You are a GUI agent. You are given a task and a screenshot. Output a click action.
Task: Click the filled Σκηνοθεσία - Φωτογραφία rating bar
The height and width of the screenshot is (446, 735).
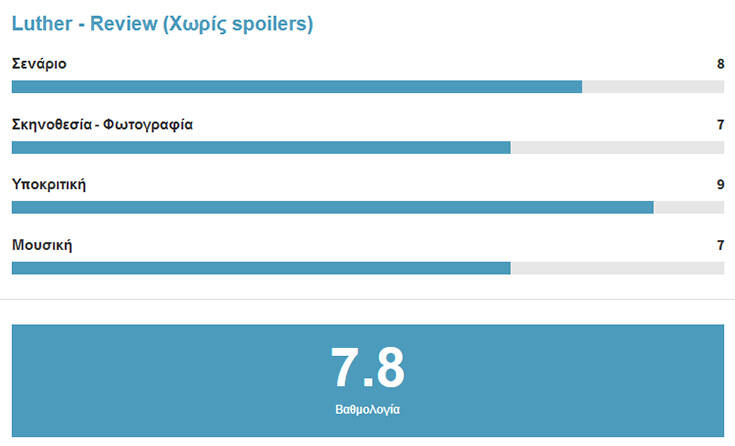pyautogui.click(x=260, y=147)
